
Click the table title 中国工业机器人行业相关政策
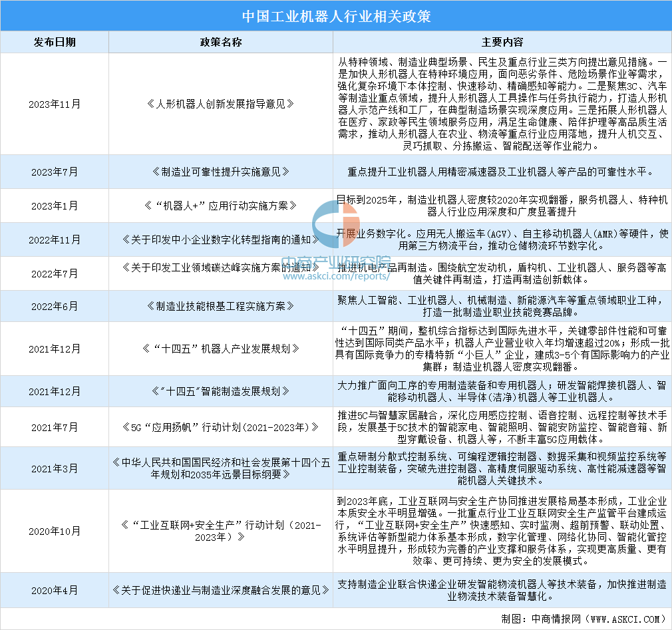pyautogui.click(x=335, y=16)
